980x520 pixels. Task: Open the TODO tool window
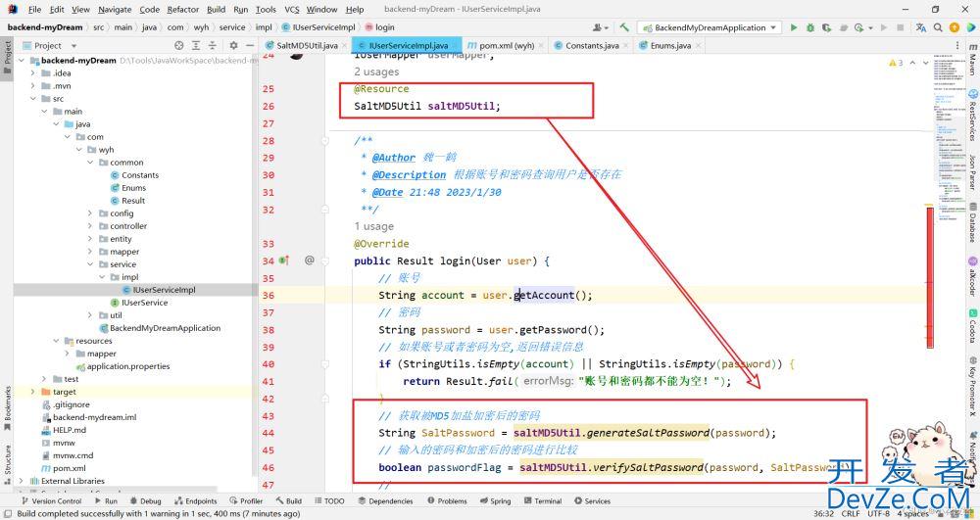[330, 500]
